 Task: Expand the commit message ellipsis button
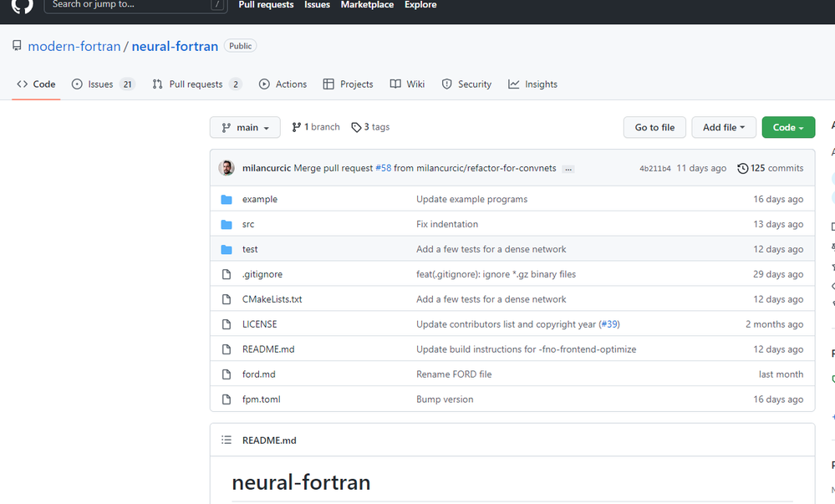(x=568, y=169)
